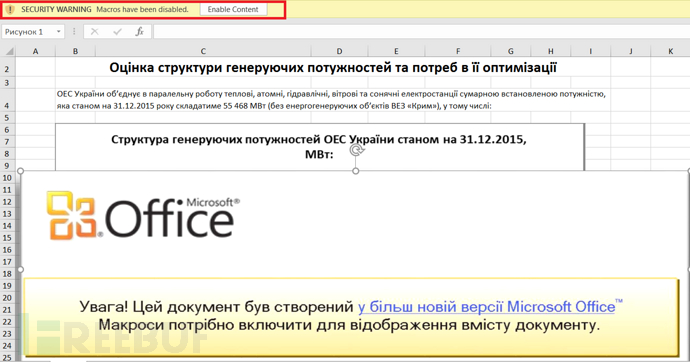Viewport: 690px width, 362px height.
Task: Click the Enable Content button
Action: pos(233,9)
